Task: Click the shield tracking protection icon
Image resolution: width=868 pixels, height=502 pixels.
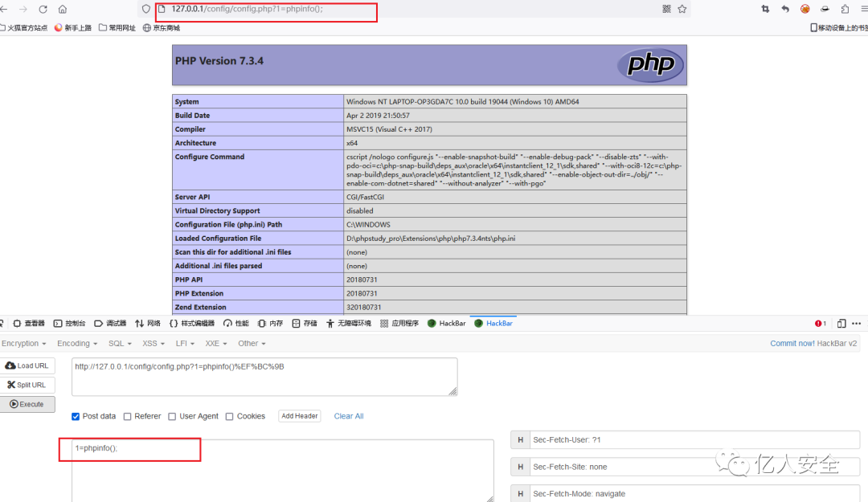Action: [146, 9]
